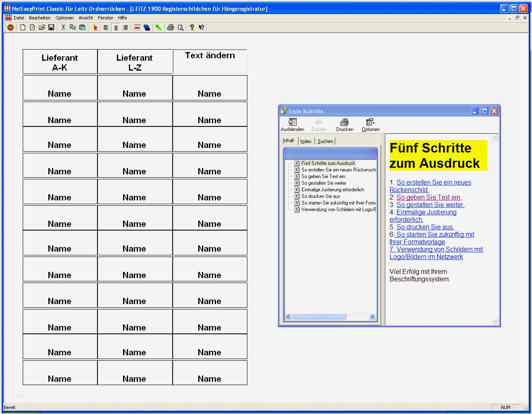Open the Datei menu
532x414 pixels.
click(x=19, y=18)
